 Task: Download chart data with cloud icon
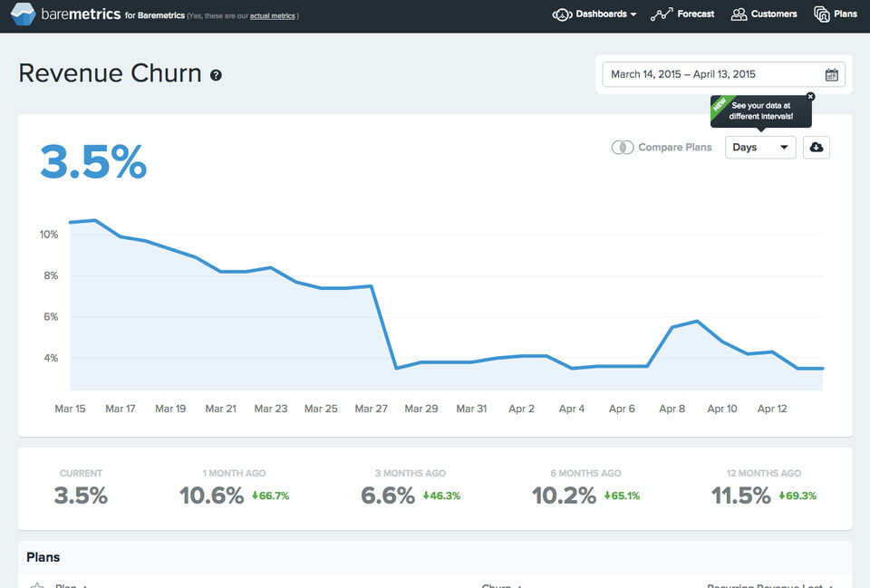pyautogui.click(x=817, y=148)
